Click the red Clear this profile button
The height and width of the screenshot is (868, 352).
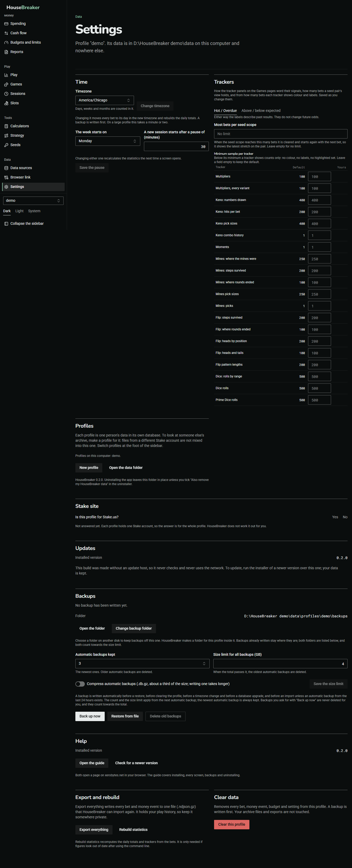click(x=232, y=825)
